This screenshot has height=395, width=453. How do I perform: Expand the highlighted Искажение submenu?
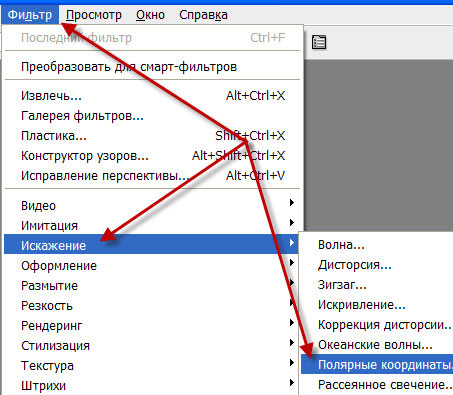click(151, 245)
